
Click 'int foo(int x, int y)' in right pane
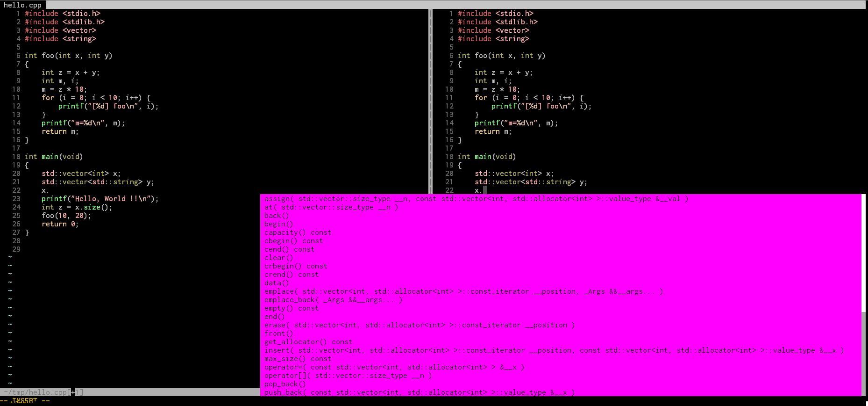coord(502,56)
